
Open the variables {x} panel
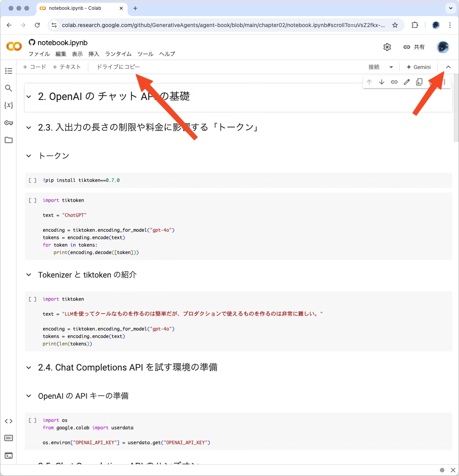[9, 105]
